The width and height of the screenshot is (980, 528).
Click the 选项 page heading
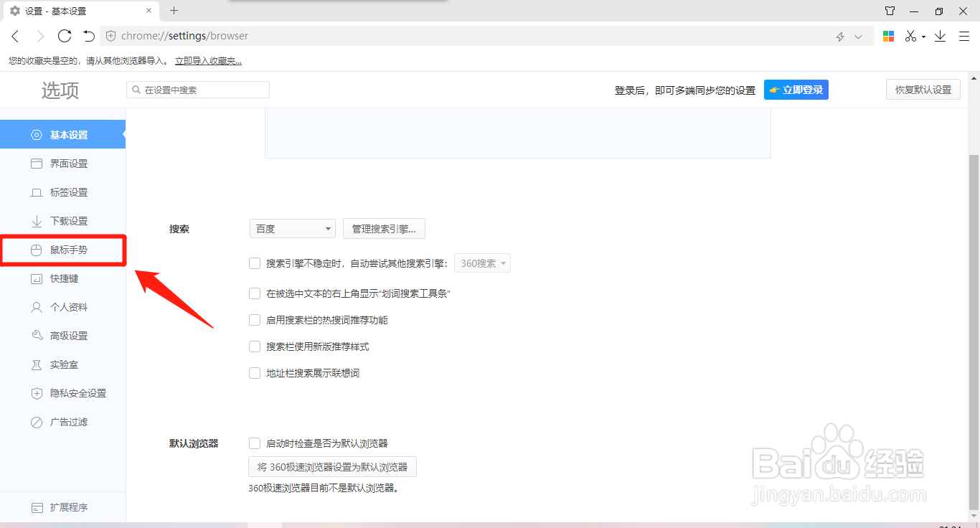(60, 90)
